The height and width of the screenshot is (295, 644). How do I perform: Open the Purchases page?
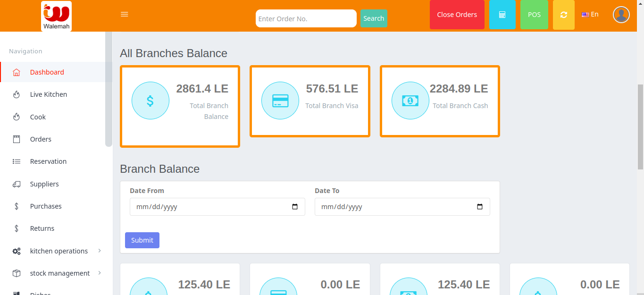pos(46,206)
